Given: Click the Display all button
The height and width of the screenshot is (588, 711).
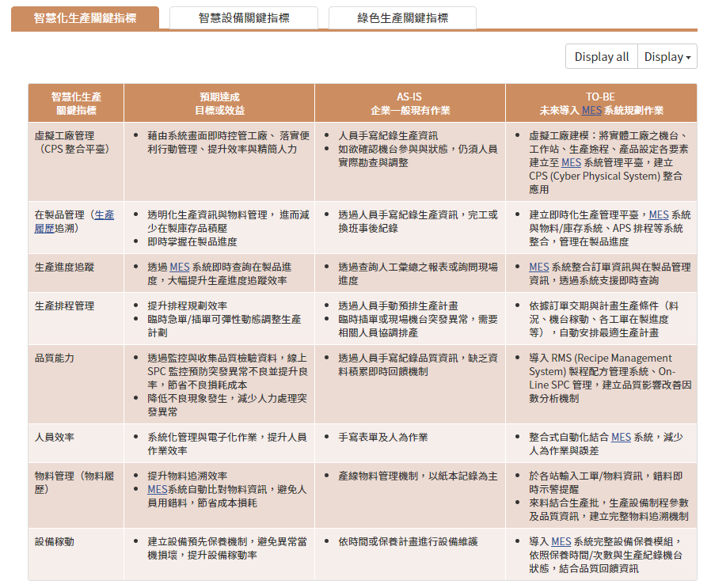Looking at the screenshot, I should coord(602,57).
